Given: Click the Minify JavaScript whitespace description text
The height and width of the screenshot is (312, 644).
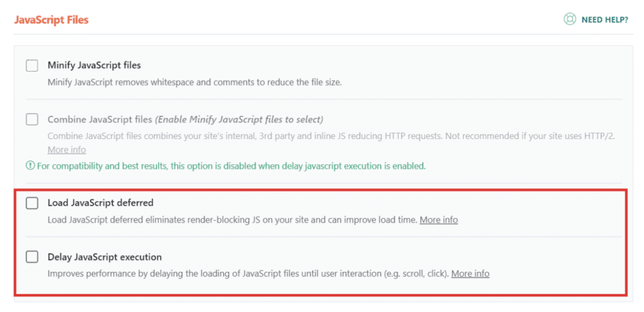Looking at the screenshot, I should tap(195, 82).
